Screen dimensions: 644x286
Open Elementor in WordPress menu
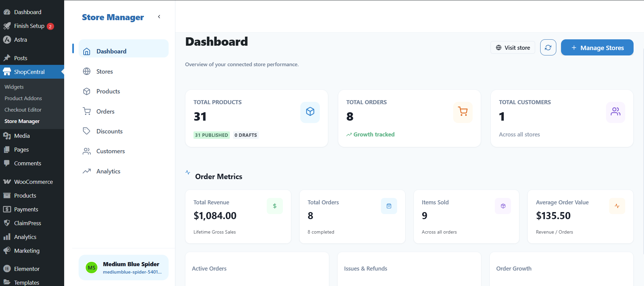point(32,269)
